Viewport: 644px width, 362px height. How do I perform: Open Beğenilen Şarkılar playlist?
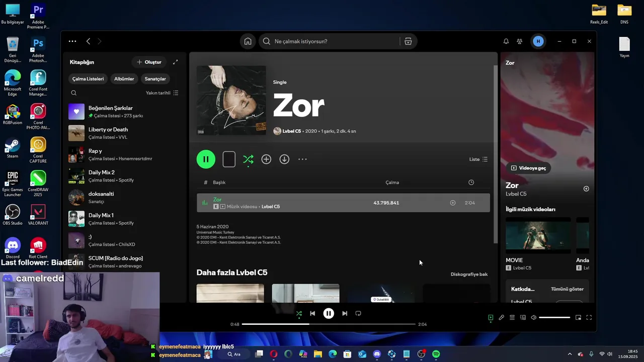(124, 112)
